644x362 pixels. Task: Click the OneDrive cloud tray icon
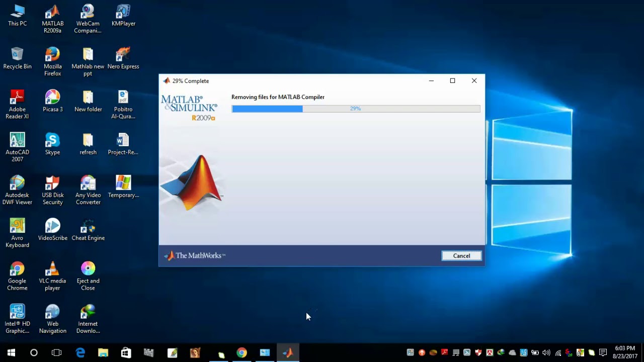512,353
